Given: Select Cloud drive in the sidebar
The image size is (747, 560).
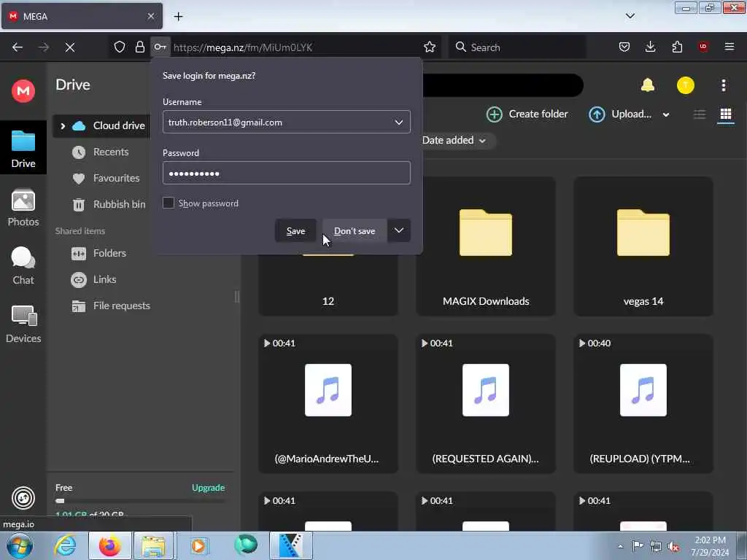Looking at the screenshot, I should point(119,125).
